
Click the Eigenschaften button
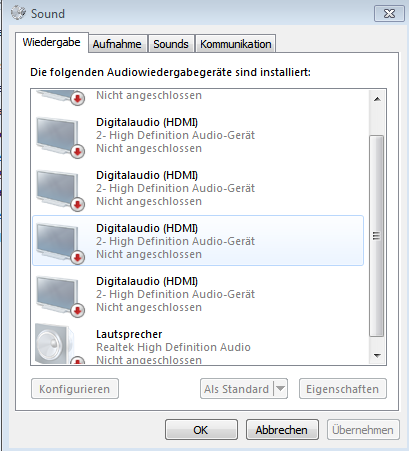coord(343,389)
